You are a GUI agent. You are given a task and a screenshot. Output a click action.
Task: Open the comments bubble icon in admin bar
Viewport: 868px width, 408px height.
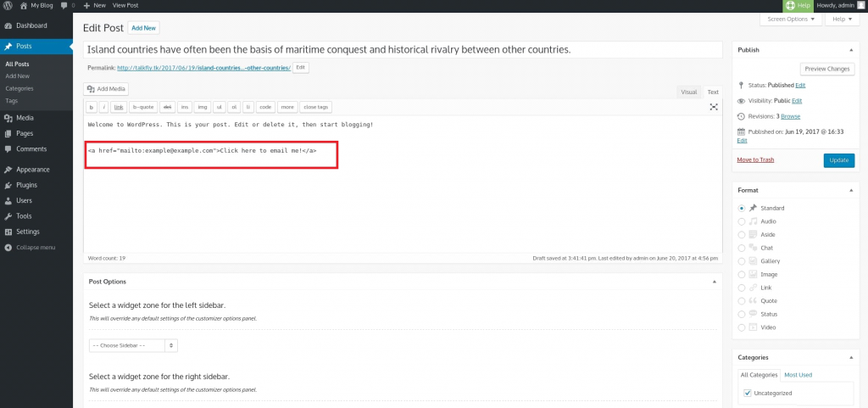[x=64, y=5]
